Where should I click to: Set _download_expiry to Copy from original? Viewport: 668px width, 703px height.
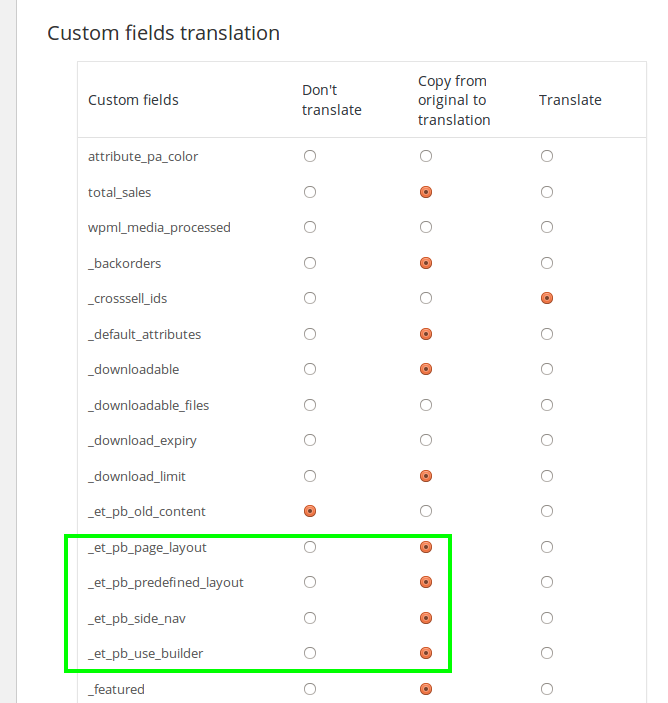426,440
